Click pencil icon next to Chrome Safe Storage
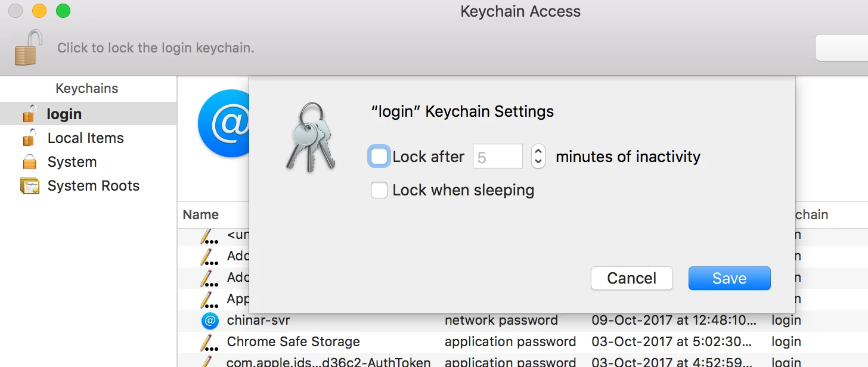Viewport: 868px width, 367px height. 209,343
